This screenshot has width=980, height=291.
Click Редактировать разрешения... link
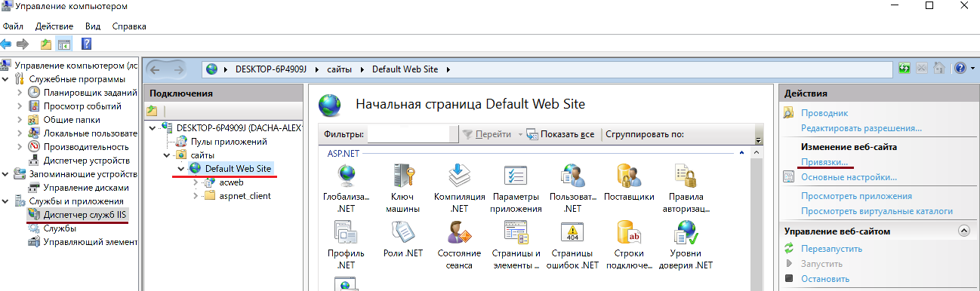[861, 128]
